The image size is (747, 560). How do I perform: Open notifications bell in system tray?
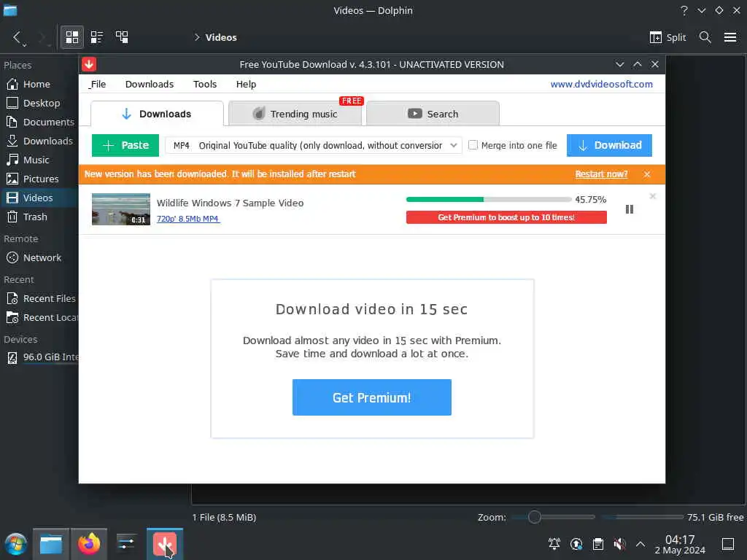pyautogui.click(x=554, y=544)
